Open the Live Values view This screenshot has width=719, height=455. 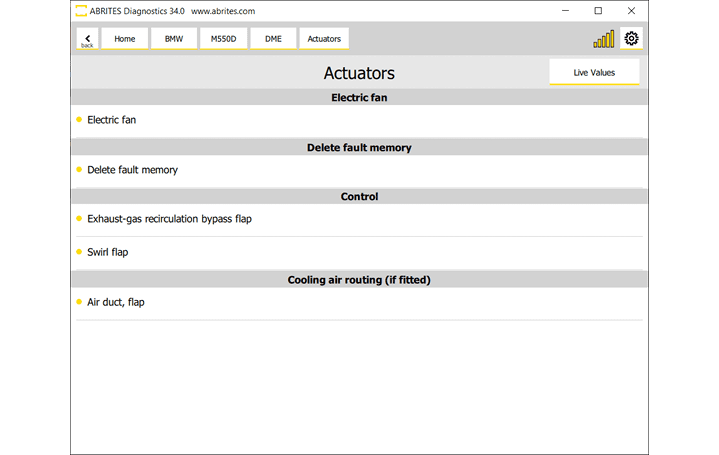tap(594, 72)
